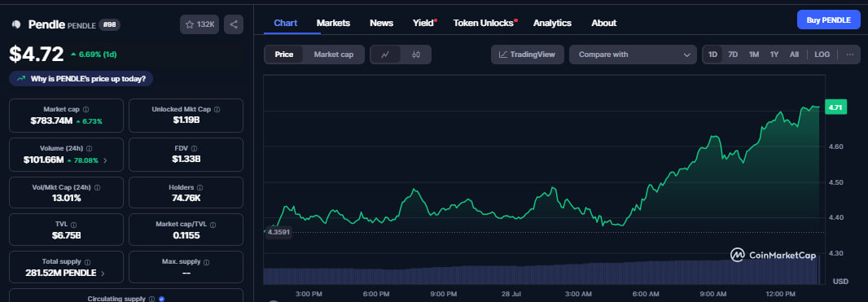Screen dimensions: 868x302
Task: Select Market cap view toggle
Action: (x=334, y=55)
